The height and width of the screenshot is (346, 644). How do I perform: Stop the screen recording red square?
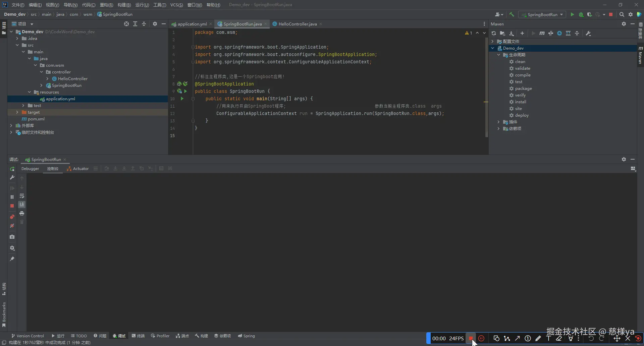tap(471, 338)
